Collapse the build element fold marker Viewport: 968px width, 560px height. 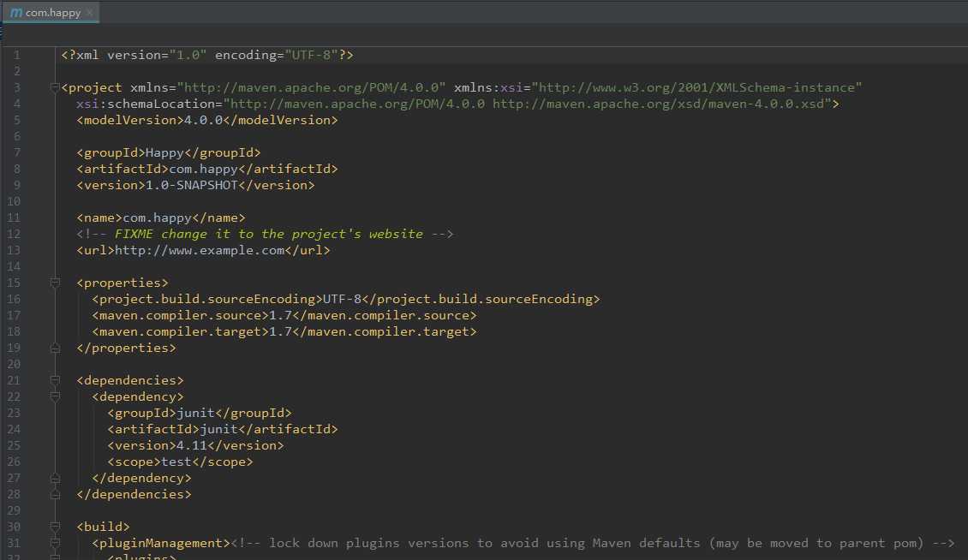[x=55, y=527]
